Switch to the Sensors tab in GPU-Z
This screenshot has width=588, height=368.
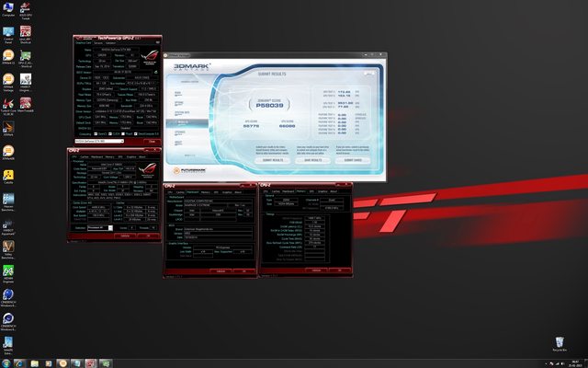(x=98, y=43)
